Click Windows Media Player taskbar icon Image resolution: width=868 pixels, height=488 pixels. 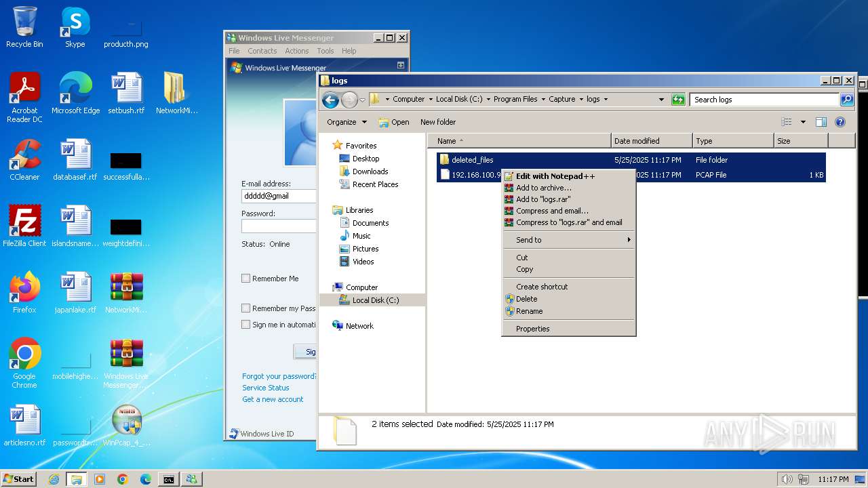[x=100, y=479]
